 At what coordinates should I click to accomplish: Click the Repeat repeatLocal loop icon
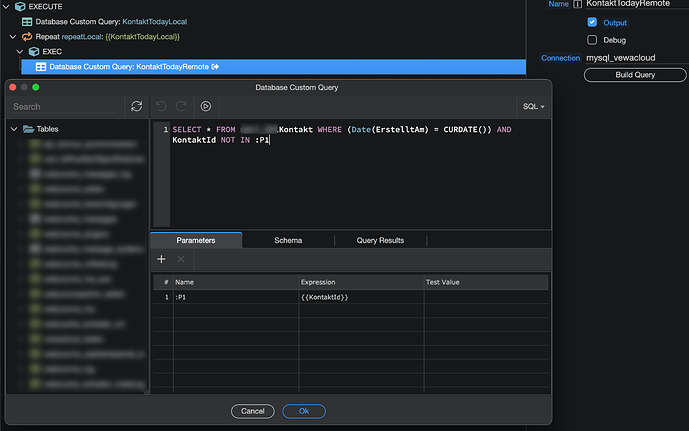(x=27, y=36)
